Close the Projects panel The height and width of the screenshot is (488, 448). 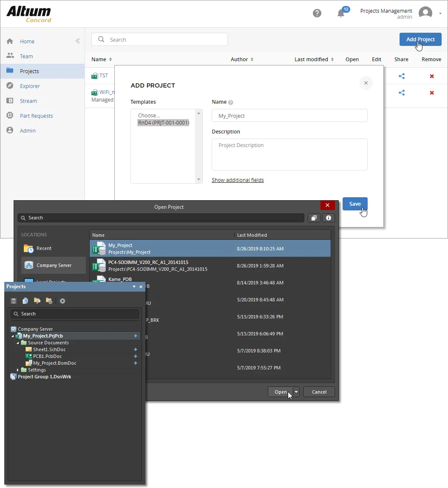(141, 287)
